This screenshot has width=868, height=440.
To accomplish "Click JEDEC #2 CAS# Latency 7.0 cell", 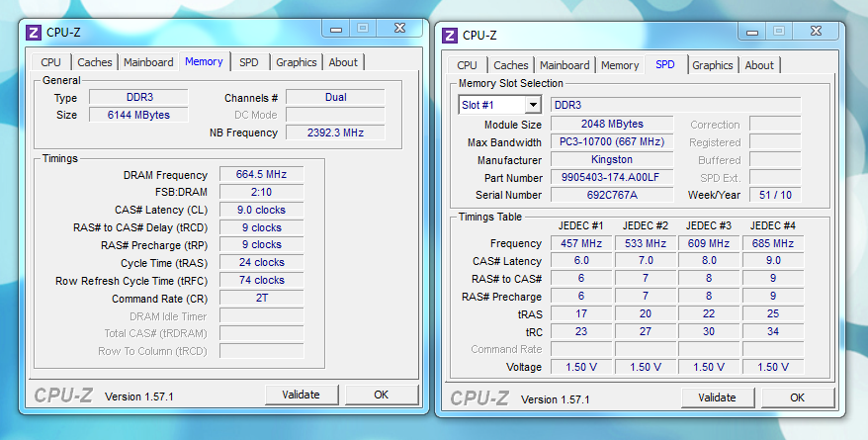I will (x=645, y=261).
